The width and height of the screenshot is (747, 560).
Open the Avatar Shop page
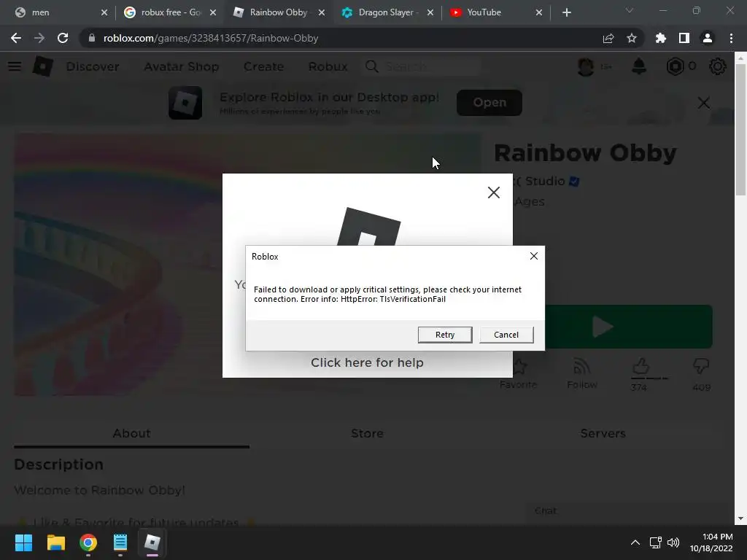click(x=182, y=66)
